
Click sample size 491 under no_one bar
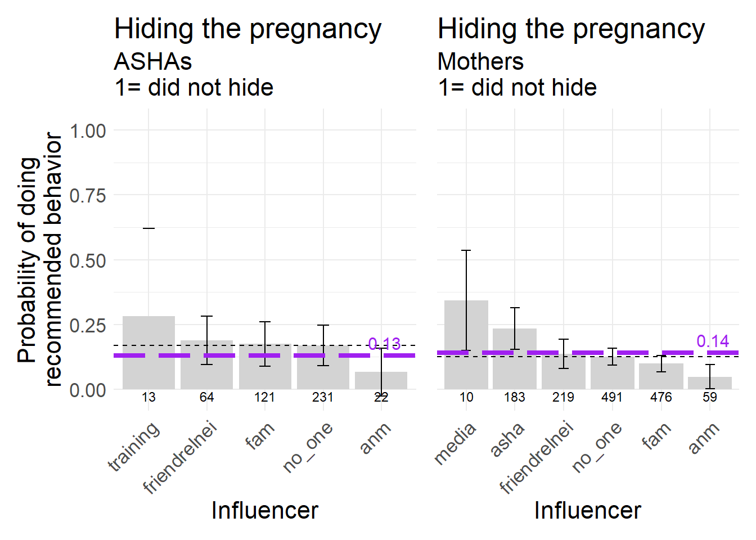612,397
